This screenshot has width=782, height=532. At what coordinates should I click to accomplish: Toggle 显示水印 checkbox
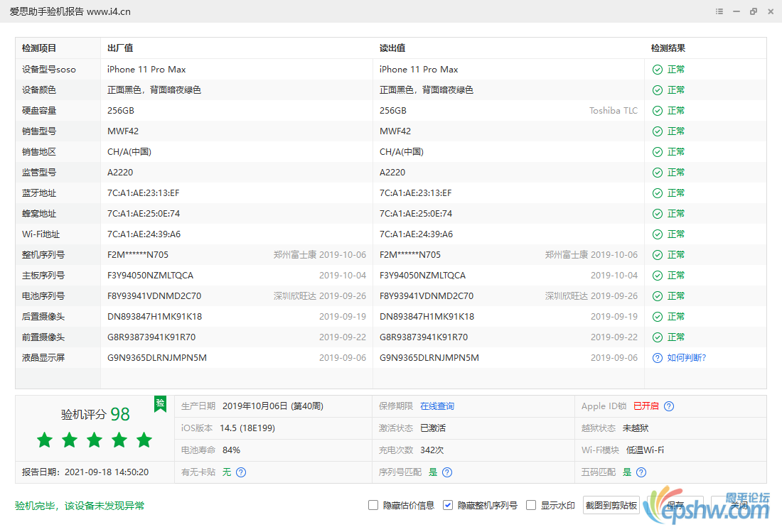coord(531,505)
